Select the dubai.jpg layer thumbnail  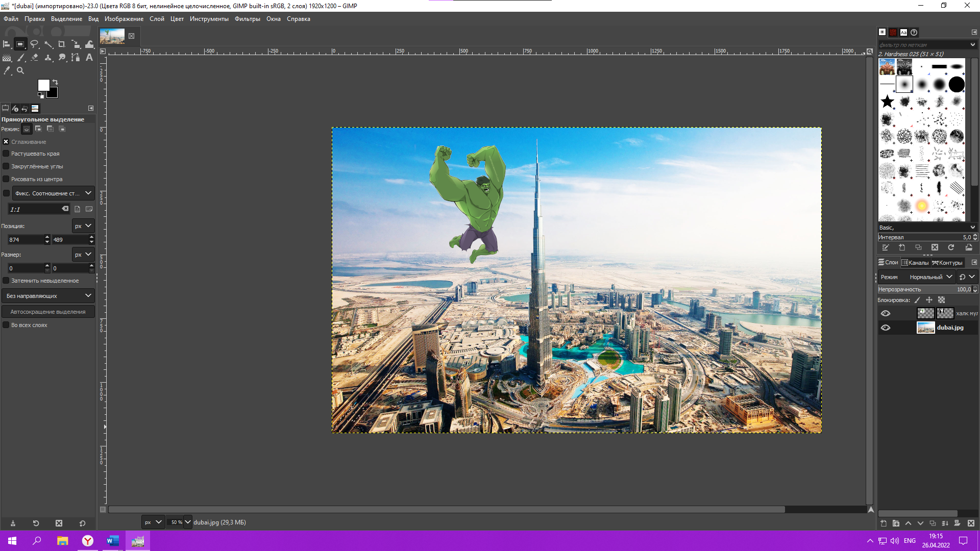925,328
